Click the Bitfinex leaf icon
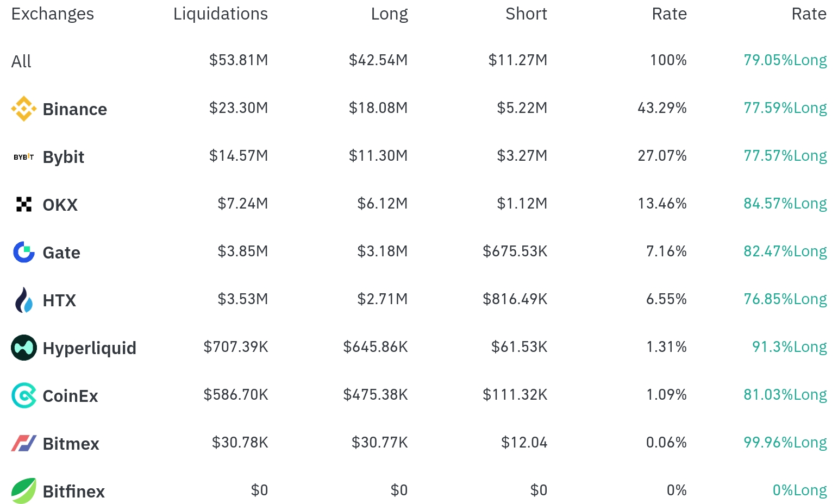 24,491
